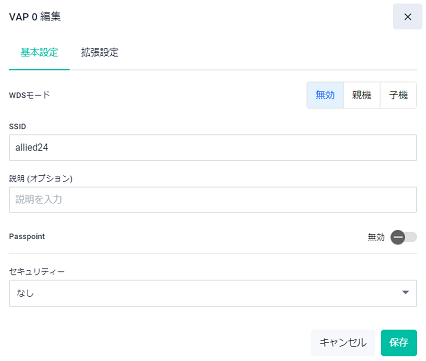This screenshot has height=361, width=426.
Task: Open the 拡張設定 tab
Action: click(x=100, y=53)
